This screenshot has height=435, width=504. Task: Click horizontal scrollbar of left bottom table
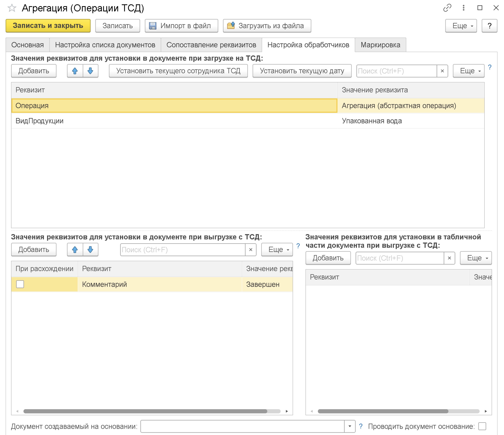click(145, 411)
